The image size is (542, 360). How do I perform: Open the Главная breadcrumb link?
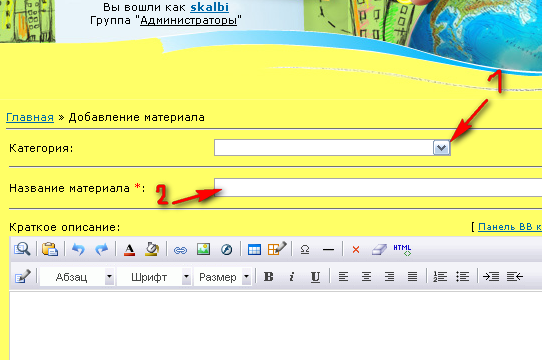[30, 117]
